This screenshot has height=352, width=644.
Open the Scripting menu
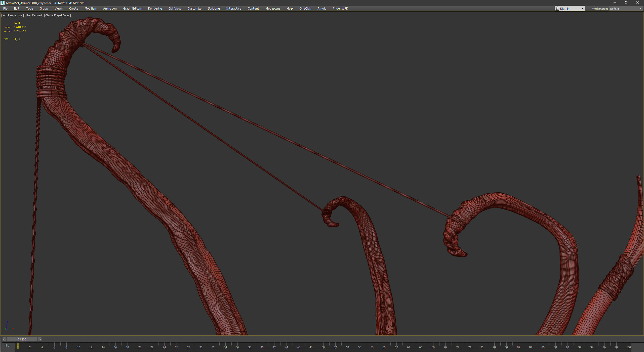point(214,9)
